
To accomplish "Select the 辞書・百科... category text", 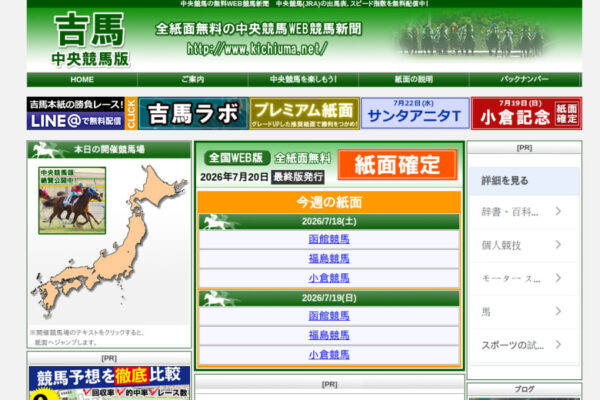I will [510, 212].
